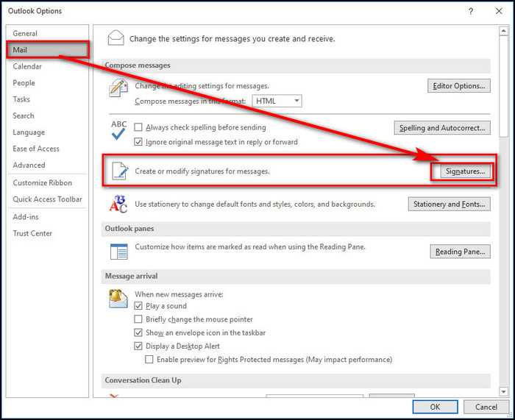Image resolution: width=515 pixels, height=420 pixels.
Task: Uncheck Play a sound option
Action: point(138,306)
